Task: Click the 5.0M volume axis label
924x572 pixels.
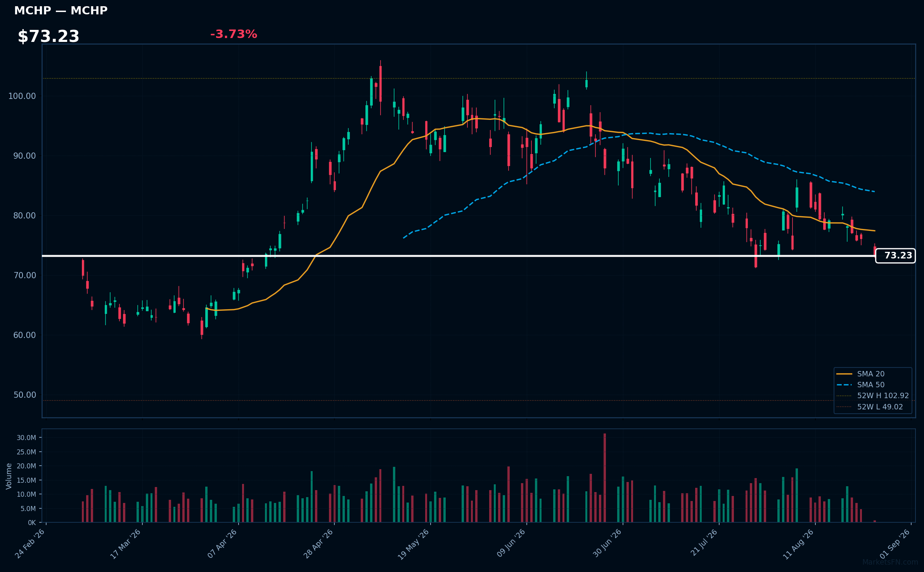Action: [x=28, y=508]
